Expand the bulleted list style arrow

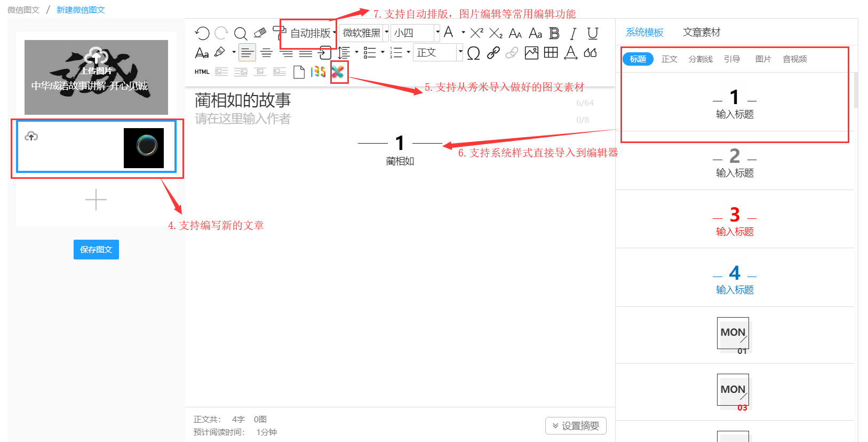pyautogui.click(x=383, y=52)
